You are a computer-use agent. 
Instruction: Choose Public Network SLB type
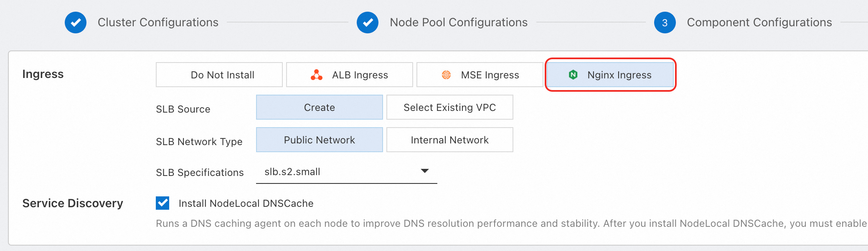click(319, 140)
